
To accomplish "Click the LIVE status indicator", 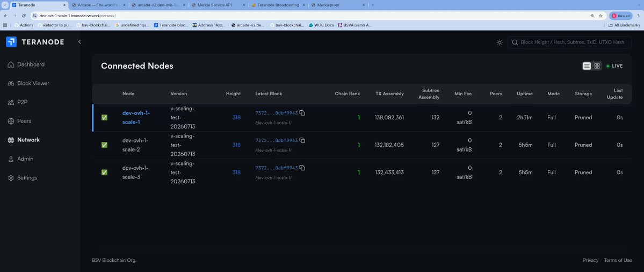I will (614, 66).
